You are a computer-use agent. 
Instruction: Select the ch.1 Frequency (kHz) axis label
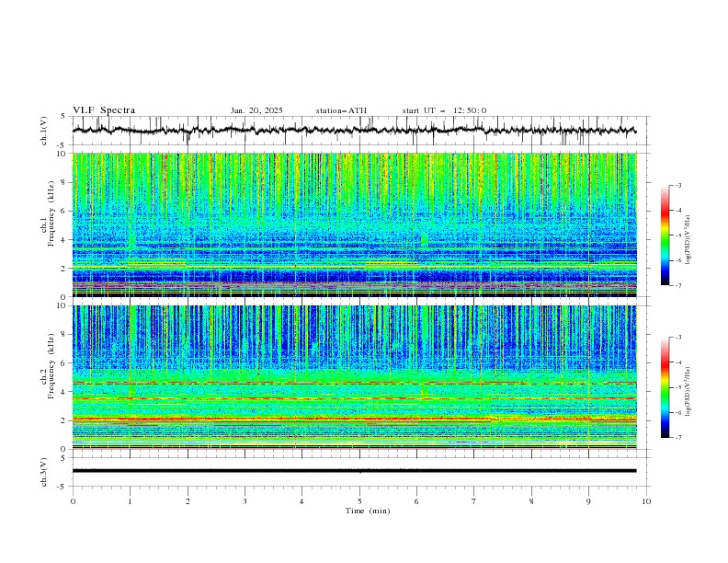coord(48,214)
